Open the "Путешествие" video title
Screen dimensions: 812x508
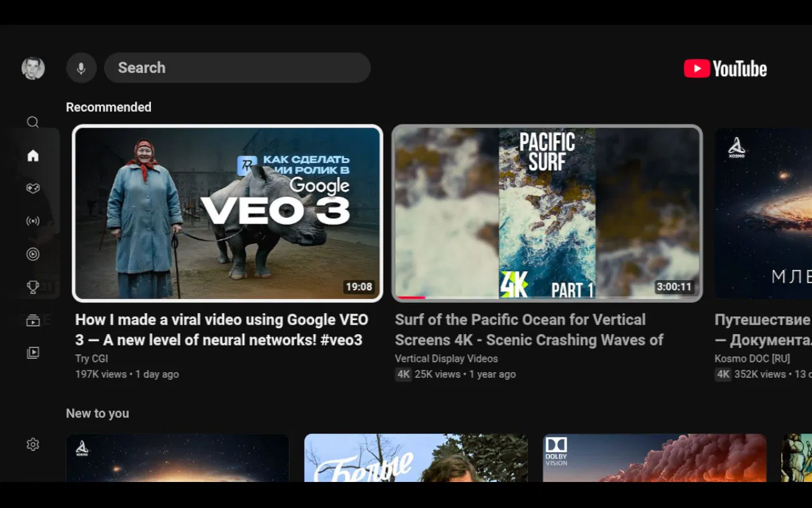pos(763,330)
